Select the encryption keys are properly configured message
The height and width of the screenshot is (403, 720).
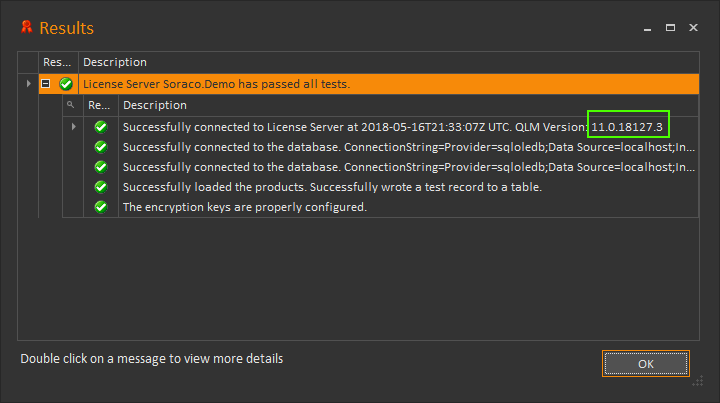245,207
